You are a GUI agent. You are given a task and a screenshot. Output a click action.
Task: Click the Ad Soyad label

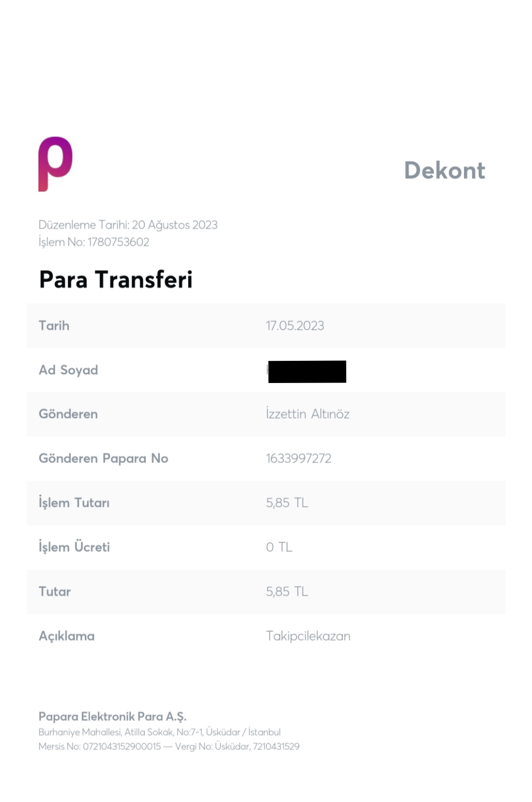pyautogui.click(x=68, y=370)
